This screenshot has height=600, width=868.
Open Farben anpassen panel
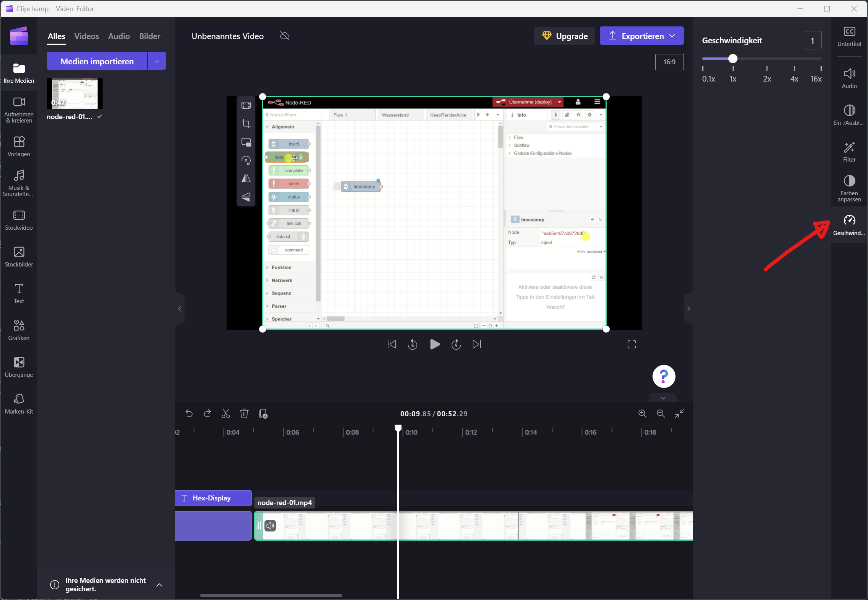849,188
